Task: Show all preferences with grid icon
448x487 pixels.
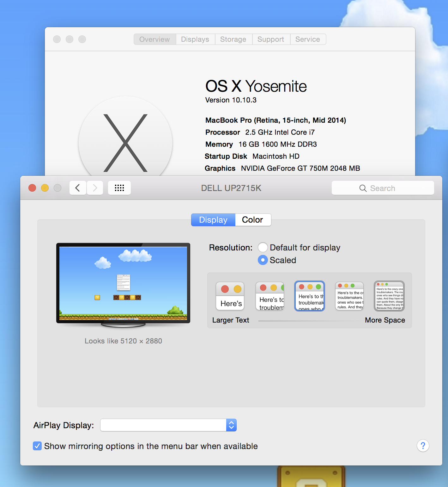Action: click(x=119, y=188)
